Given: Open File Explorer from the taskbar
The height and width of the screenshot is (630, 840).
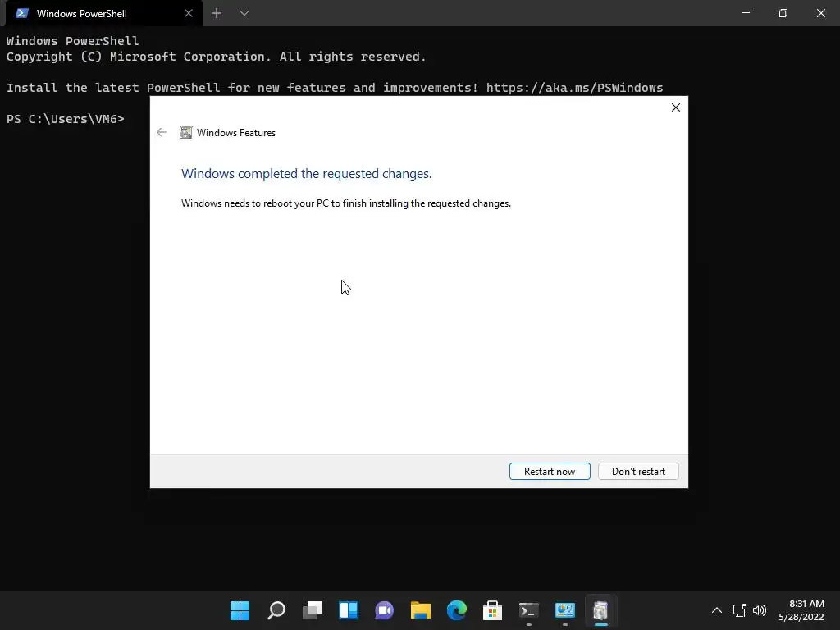Looking at the screenshot, I should click(x=421, y=610).
